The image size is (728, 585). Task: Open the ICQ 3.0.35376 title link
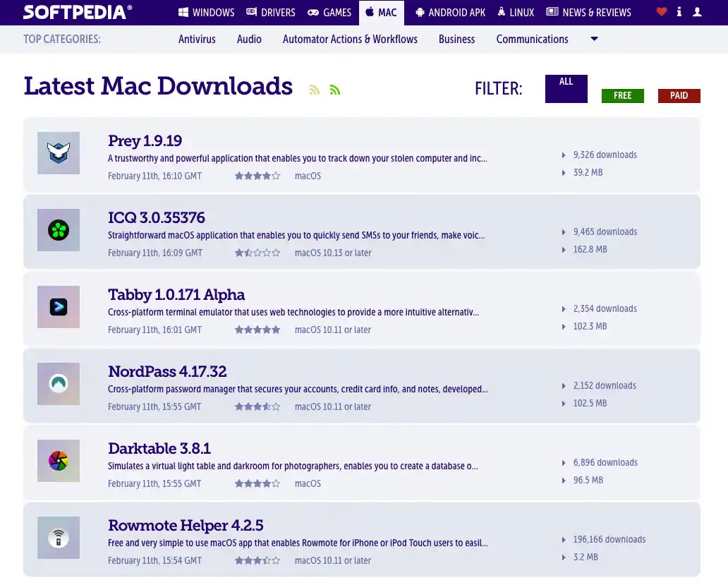click(x=157, y=218)
